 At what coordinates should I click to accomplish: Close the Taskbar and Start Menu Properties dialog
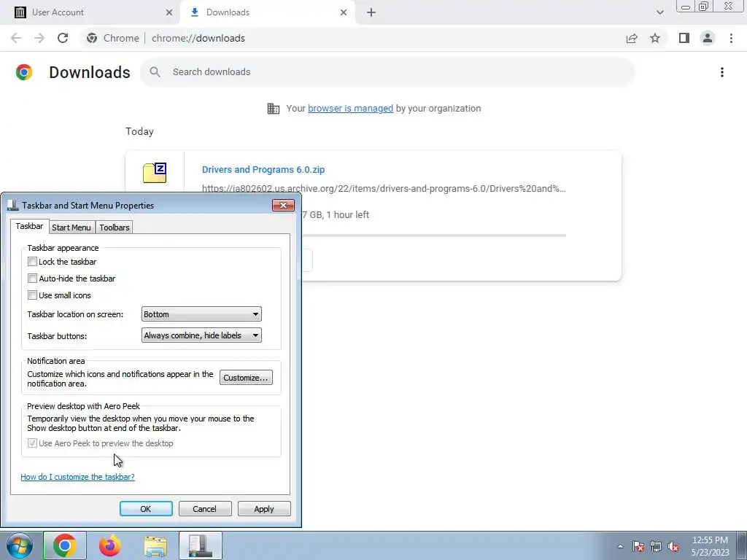pos(283,205)
